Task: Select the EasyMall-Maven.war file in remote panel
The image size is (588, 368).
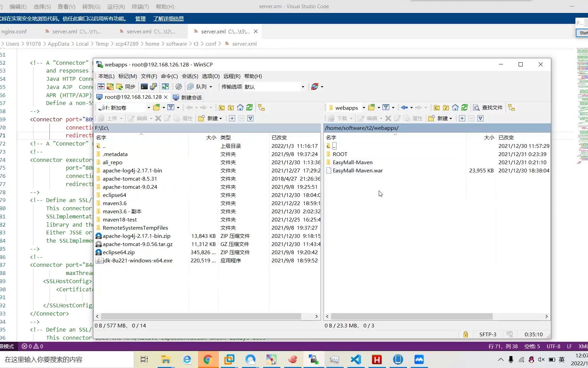Action: [358, 170]
